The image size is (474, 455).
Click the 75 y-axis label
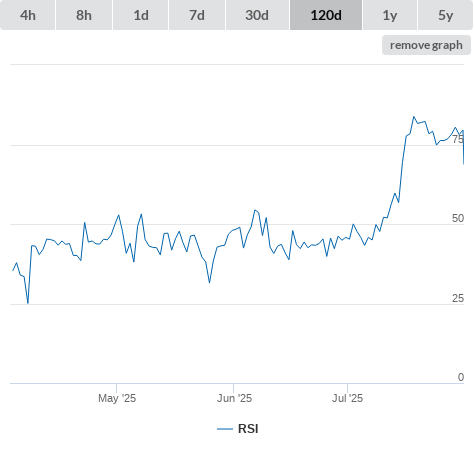[x=458, y=139]
